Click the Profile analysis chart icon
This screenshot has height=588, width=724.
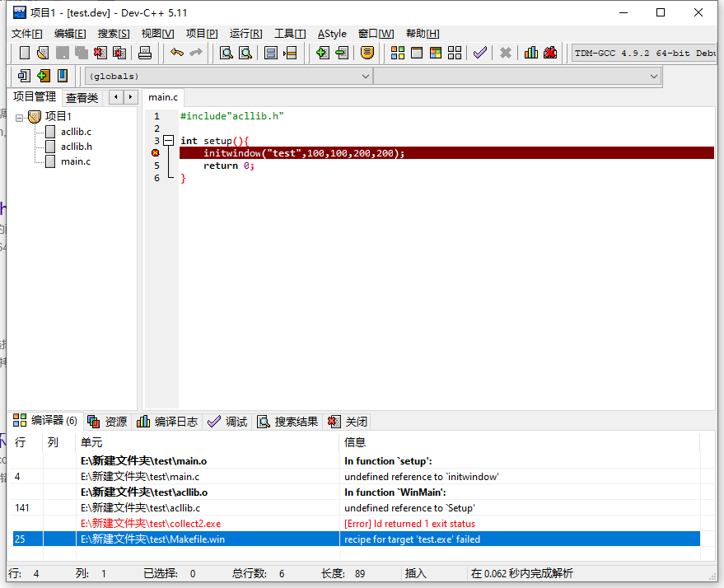(x=530, y=53)
